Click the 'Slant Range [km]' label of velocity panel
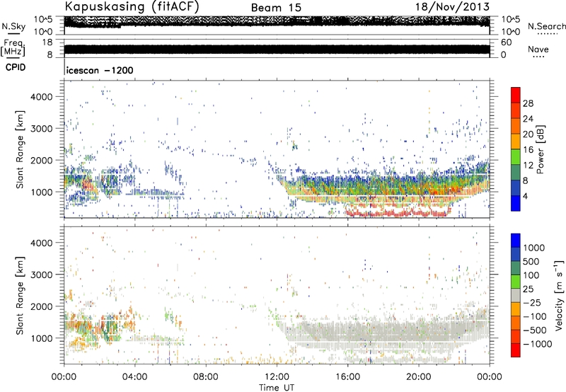 [x=20, y=295]
